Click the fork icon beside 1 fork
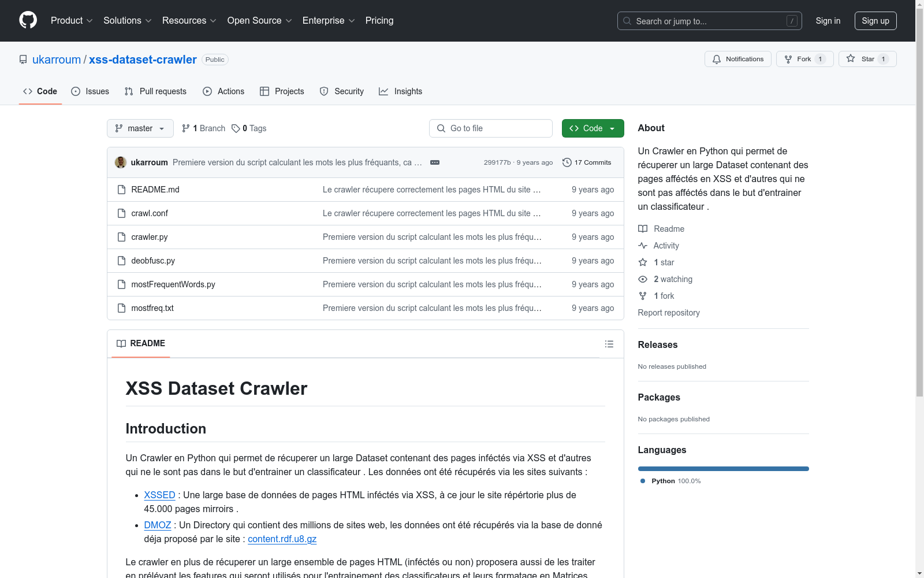Viewport: 924px width, 578px height. click(x=643, y=296)
